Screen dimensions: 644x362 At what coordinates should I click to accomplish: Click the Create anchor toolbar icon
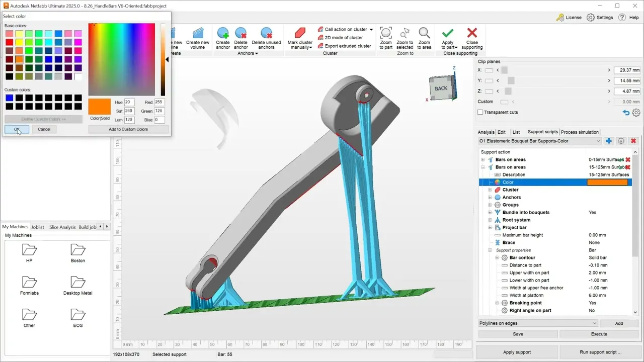(x=223, y=33)
